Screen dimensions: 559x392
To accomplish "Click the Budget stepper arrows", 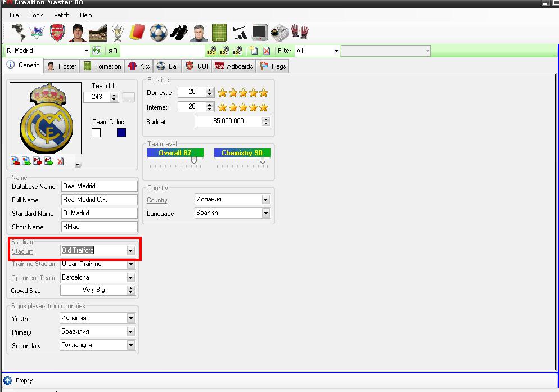I will [x=265, y=121].
